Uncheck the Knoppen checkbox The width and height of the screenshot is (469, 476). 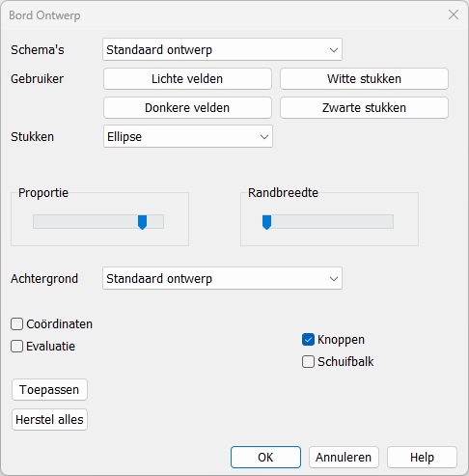308,340
